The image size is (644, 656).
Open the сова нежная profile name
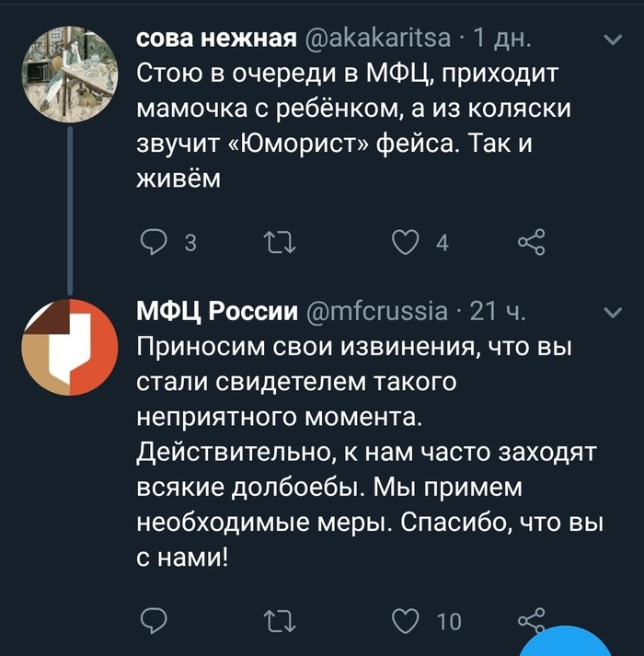coord(215,37)
